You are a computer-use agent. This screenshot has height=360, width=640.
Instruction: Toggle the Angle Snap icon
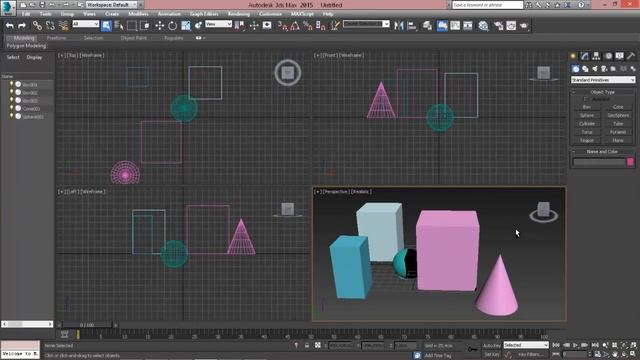pos(295,26)
